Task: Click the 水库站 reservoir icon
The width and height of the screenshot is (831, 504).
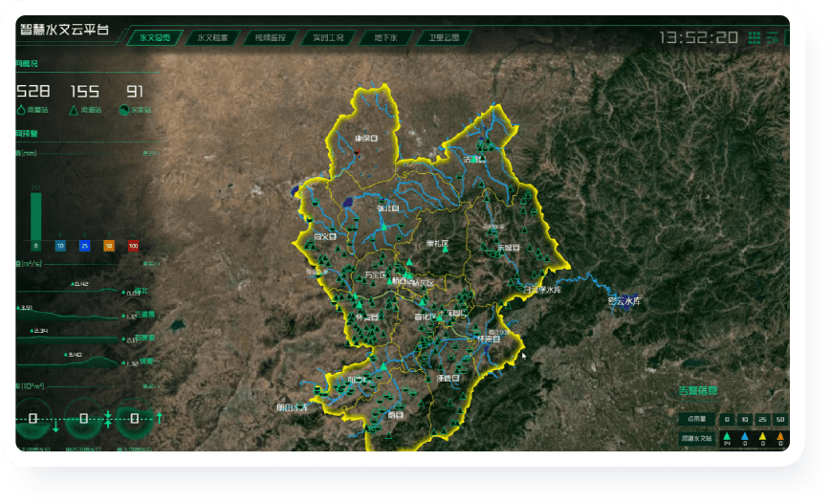Action: (x=124, y=110)
